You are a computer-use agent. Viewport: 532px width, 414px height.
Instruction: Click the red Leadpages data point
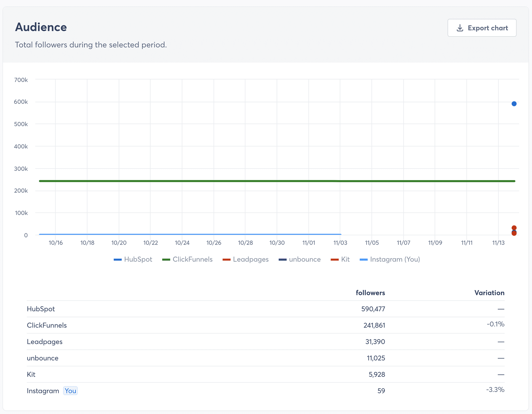coord(514,228)
